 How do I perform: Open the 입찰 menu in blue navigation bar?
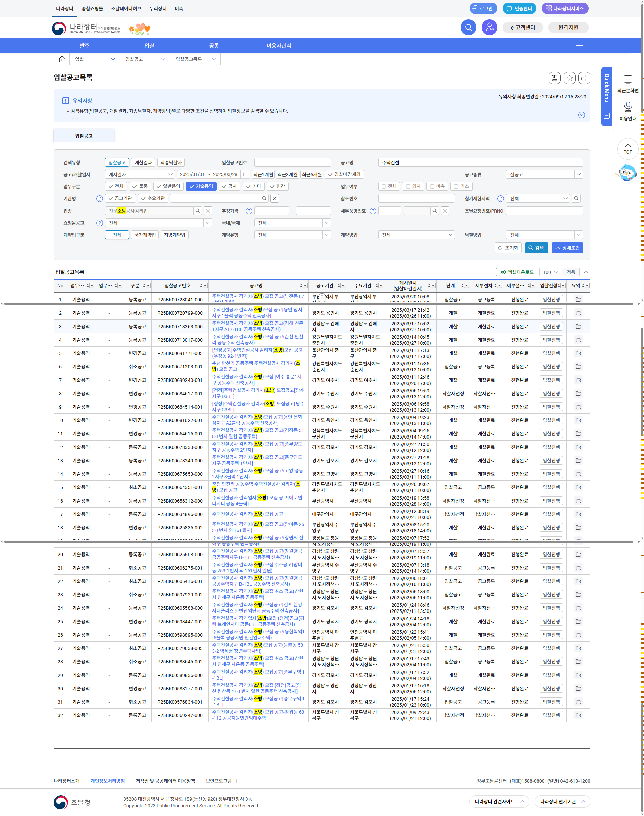(149, 46)
